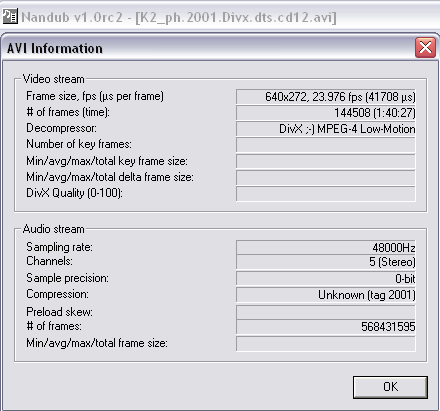
Task: Click the Decompressor: label
Action: pyautogui.click(x=61, y=128)
